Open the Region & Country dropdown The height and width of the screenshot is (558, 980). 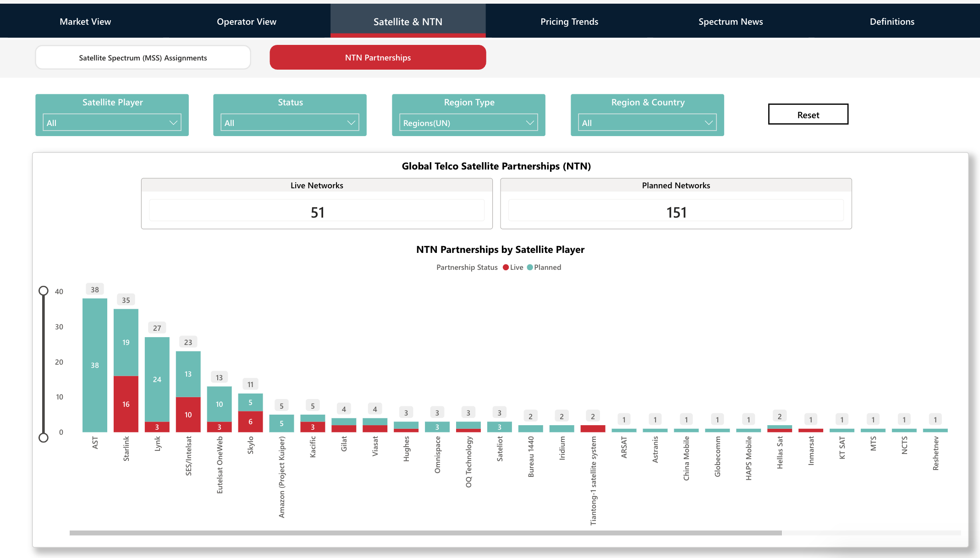click(x=647, y=123)
